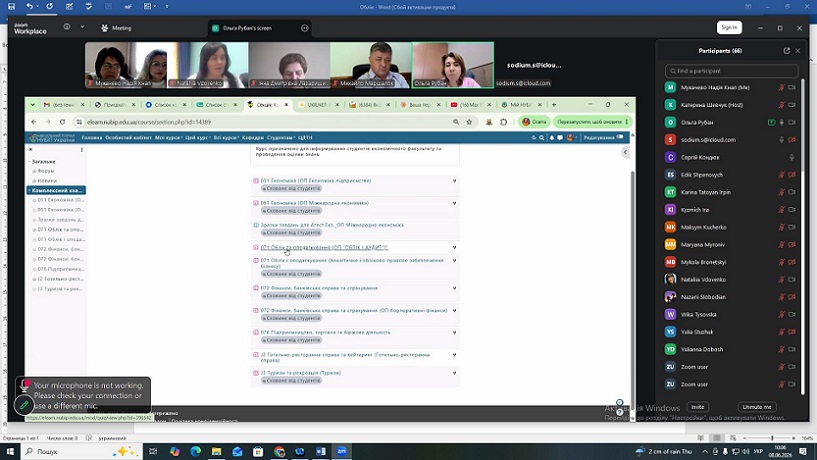This screenshot has width=817, height=460.
Task: Open the Студентам dropdown menu
Action: coord(281,138)
